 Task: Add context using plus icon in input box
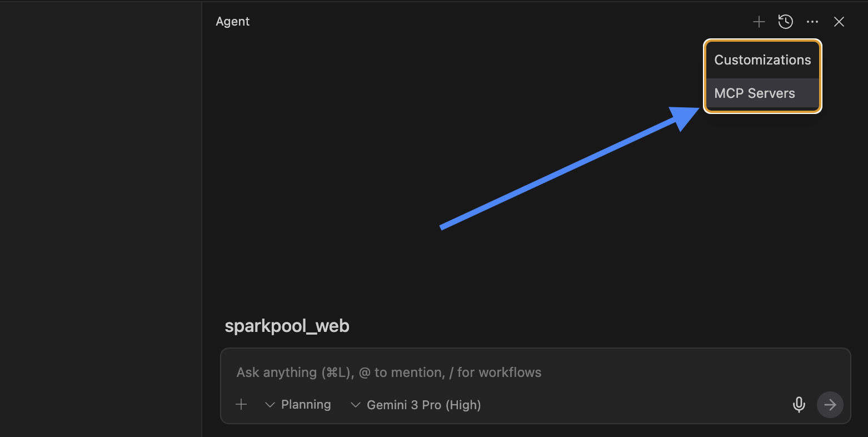[x=241, y=405]
